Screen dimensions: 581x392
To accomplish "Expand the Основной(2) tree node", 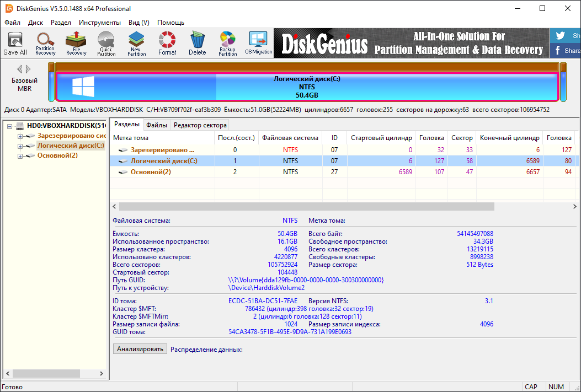I will pyautogui.click(x=20, y=156).
